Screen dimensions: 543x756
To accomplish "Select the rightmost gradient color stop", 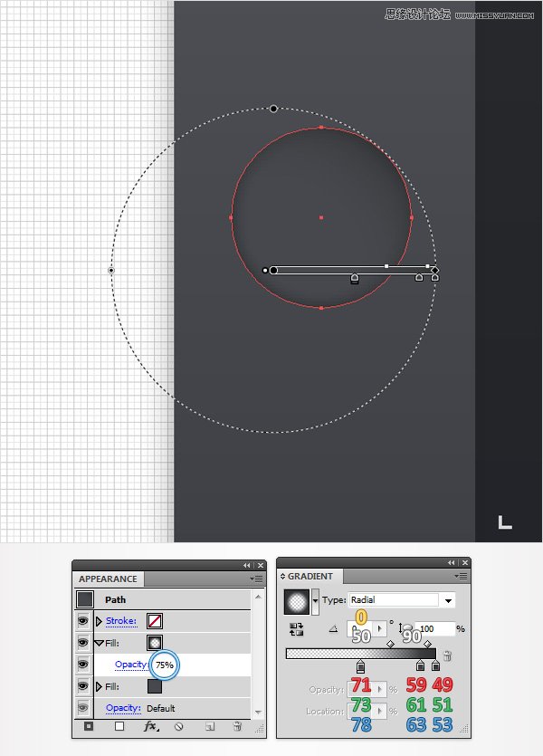I will 435,665.
